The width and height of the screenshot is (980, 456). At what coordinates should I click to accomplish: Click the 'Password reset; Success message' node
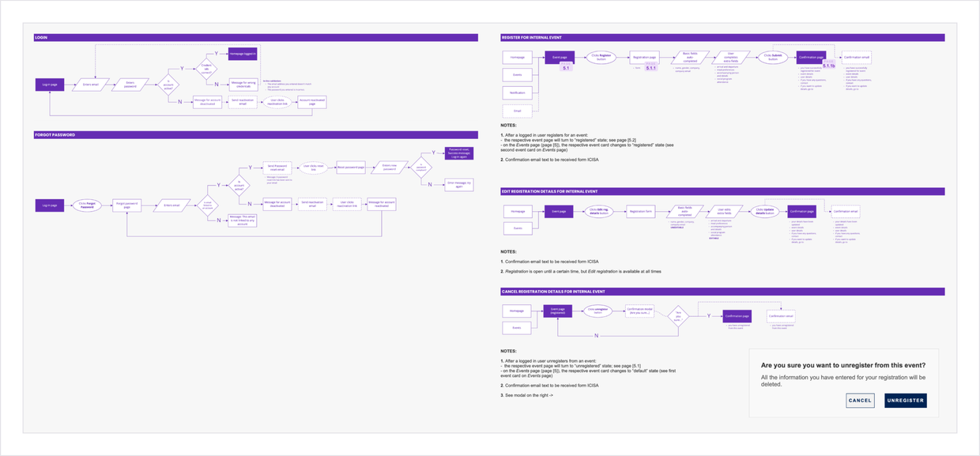[x=459, y=153]
